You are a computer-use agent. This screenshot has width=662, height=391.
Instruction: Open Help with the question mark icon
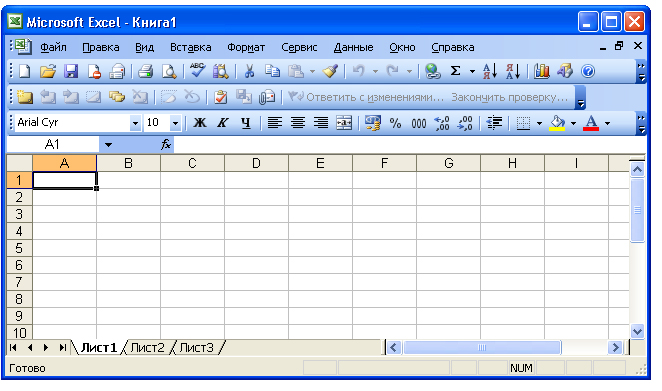(x=588, y=71)
